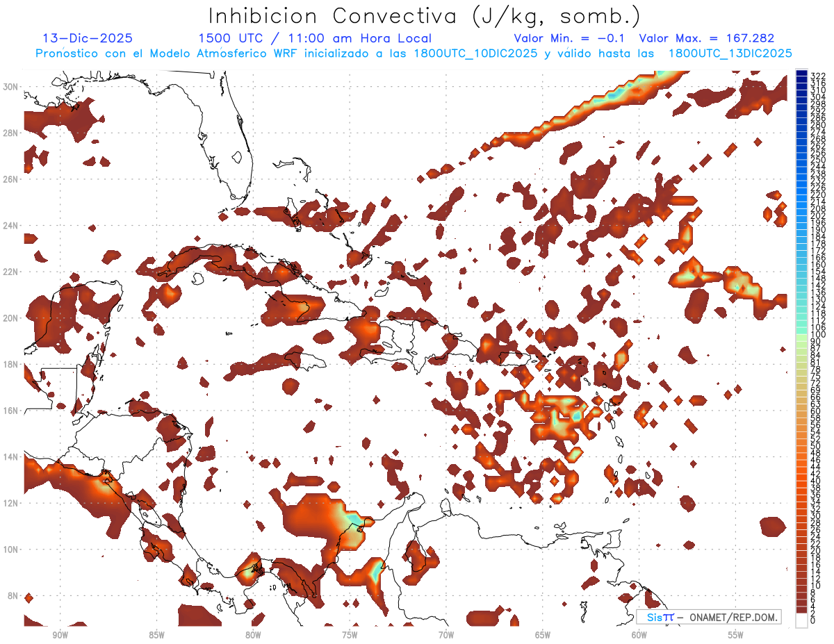Click '1500 UTC / 11:00 am Hora Local'

pos(315,39)
